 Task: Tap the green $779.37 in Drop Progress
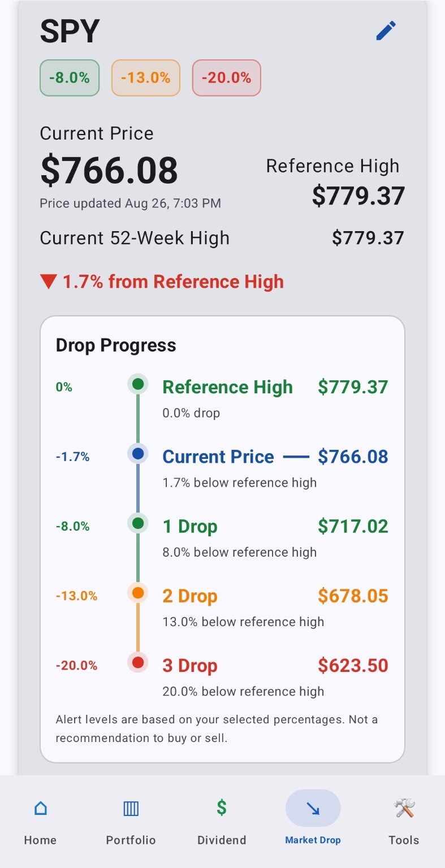coord(353,387)
